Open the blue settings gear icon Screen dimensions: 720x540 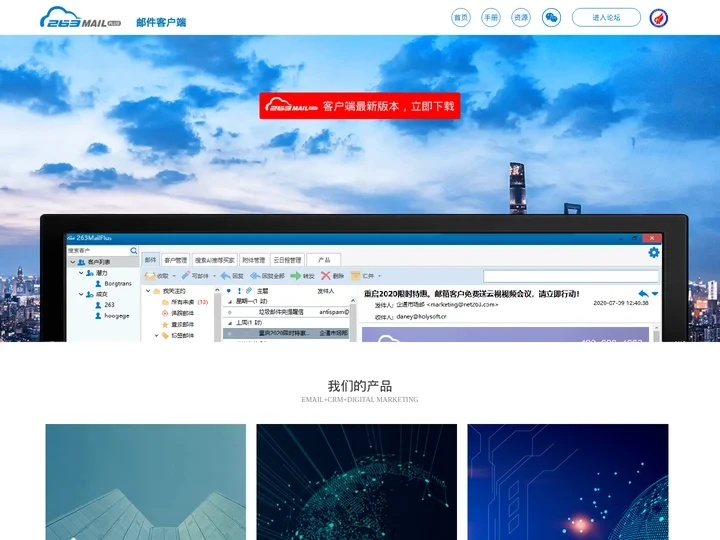coord(654,252)
